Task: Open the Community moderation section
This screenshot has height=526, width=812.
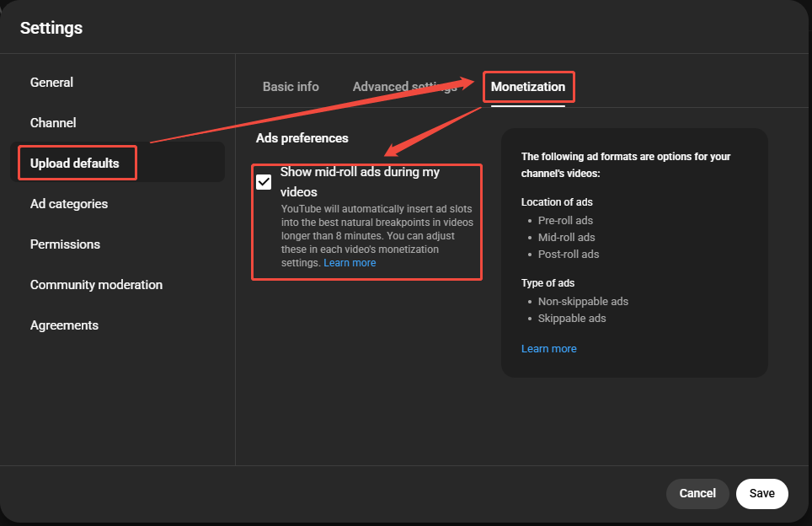Action: click(x=96, y=284)
